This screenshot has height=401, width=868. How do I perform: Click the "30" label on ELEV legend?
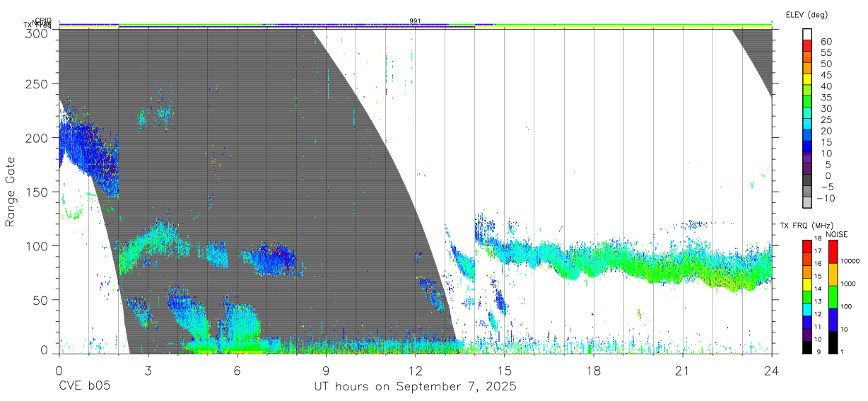click(826, 109)
